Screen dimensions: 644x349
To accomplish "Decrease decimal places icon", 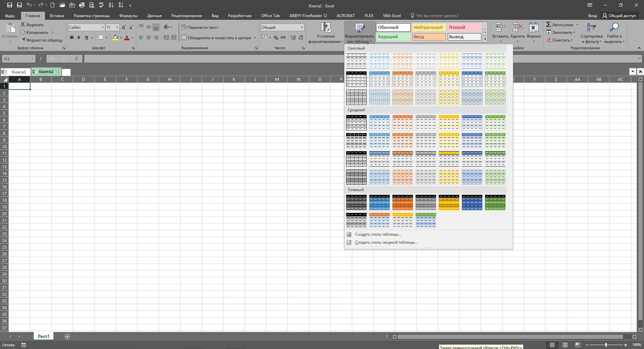I will [301, 38].
